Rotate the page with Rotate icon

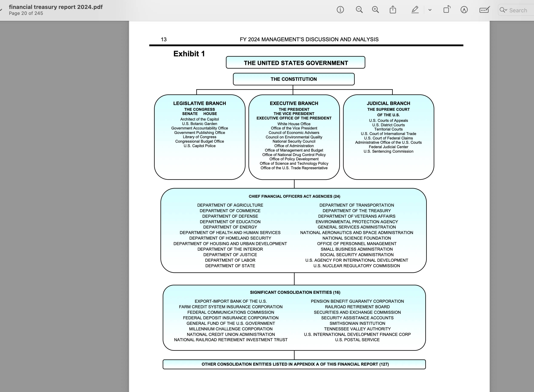pos(447,10)
